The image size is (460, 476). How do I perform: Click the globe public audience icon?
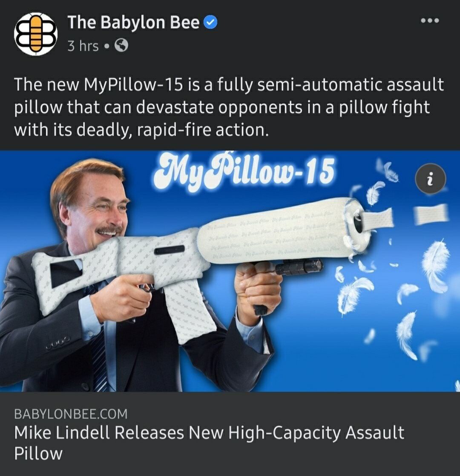coord(121,46)
